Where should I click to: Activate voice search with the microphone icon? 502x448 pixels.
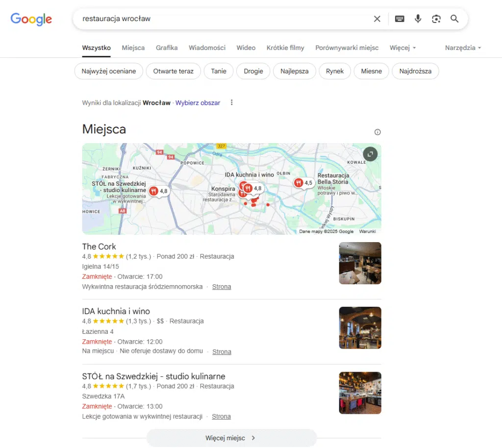coord(418,19)
